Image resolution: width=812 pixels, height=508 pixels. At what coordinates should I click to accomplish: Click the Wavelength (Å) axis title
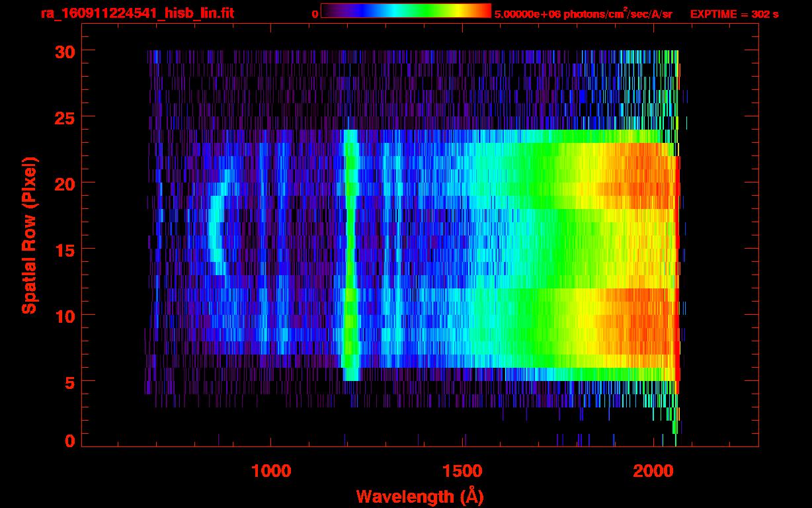tap(421, 496)
